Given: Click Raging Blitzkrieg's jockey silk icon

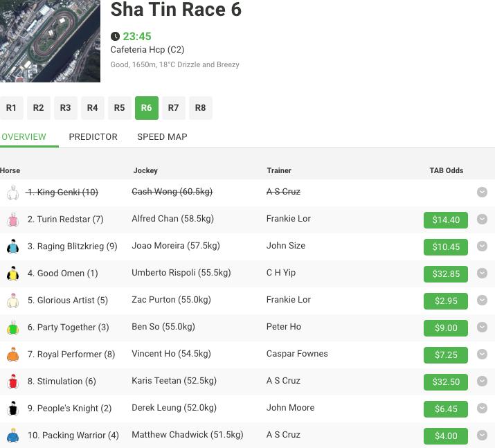Looking at the screenshot, I should [x=12, y=247].
